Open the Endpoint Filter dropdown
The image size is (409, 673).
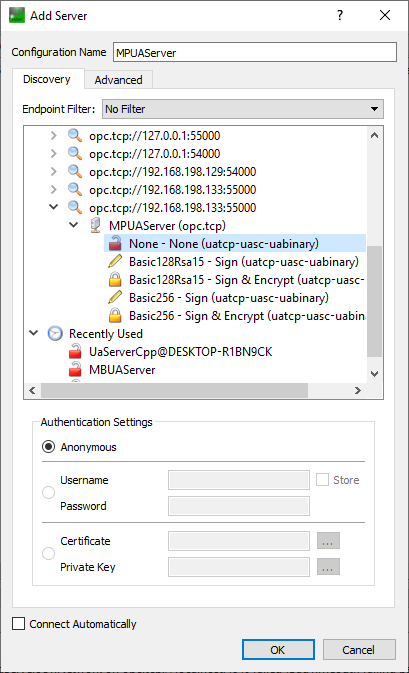coord(243,109)
